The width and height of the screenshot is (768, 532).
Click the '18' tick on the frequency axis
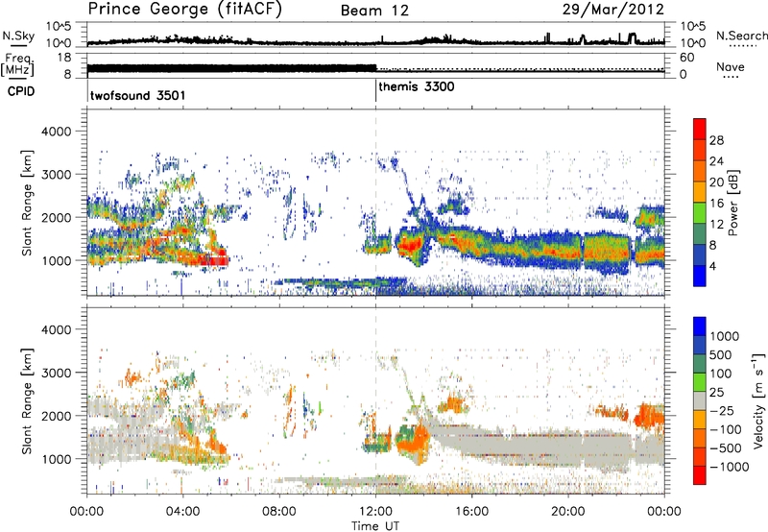(x=64, y=58)
